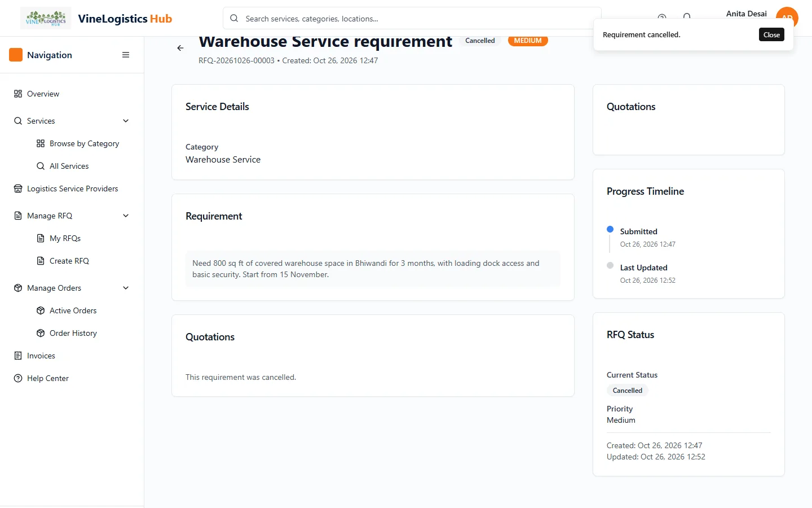Click the Cancelled status chip in RFQ Status
Viewport: 812px width, 508px height.
click(x=628, y=391)
